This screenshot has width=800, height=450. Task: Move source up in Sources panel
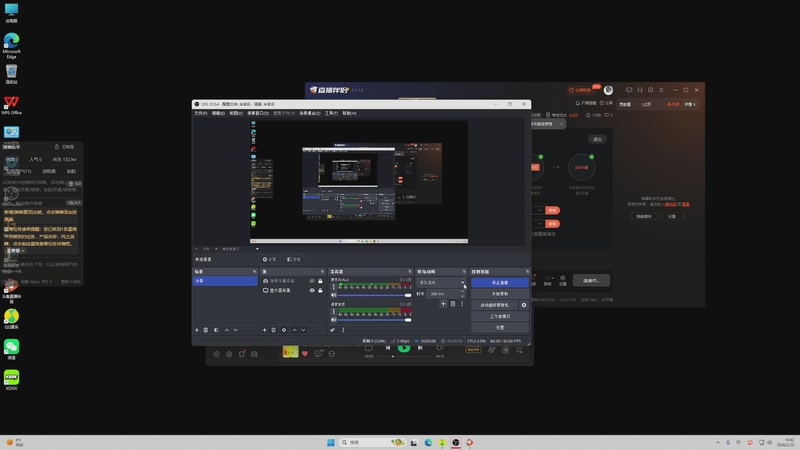294,330
